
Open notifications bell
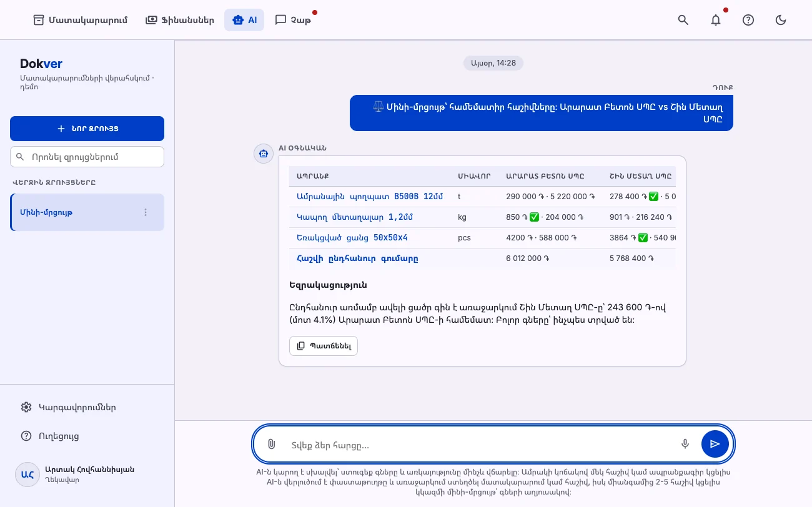[716, 20]
